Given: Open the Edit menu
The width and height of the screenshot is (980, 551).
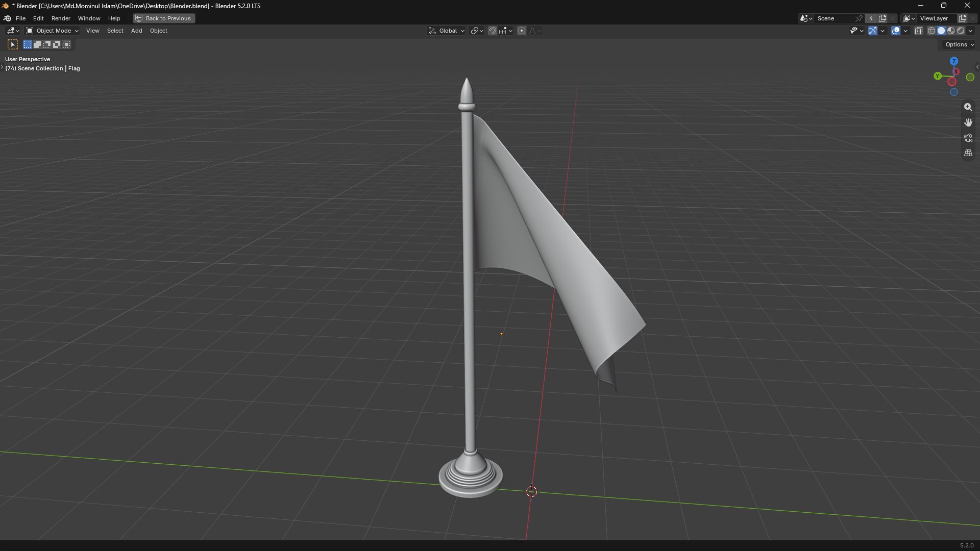Looking at the screenshot, I should click(38, 18).
